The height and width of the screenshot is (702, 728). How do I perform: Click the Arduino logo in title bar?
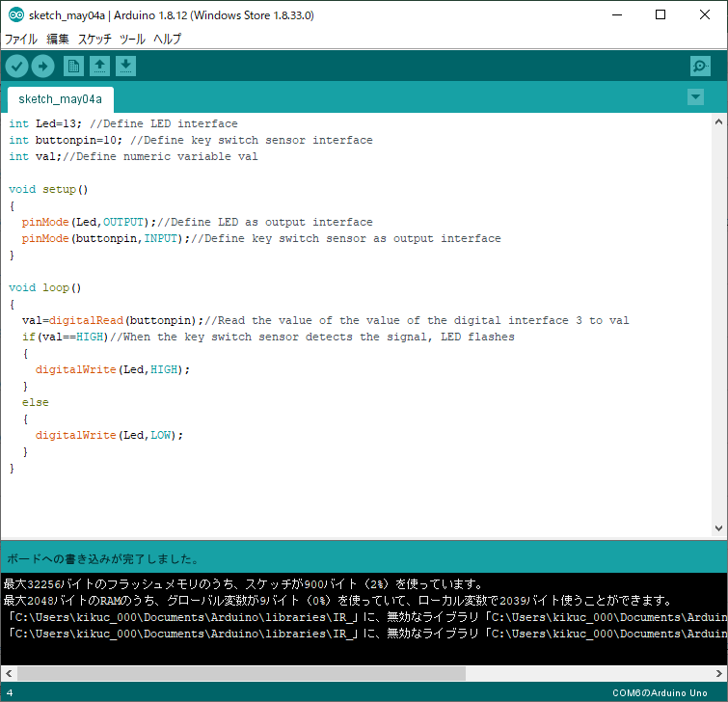tap(15, 15)
